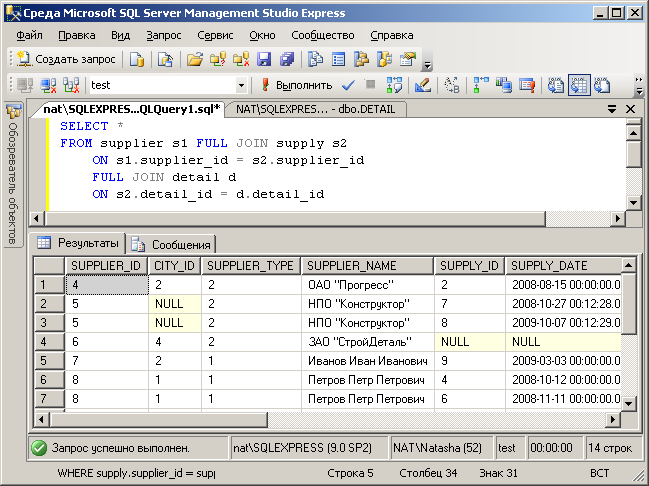Open the test database dropdown
Screen dimensions: 649x486
(x=241, y=86)
